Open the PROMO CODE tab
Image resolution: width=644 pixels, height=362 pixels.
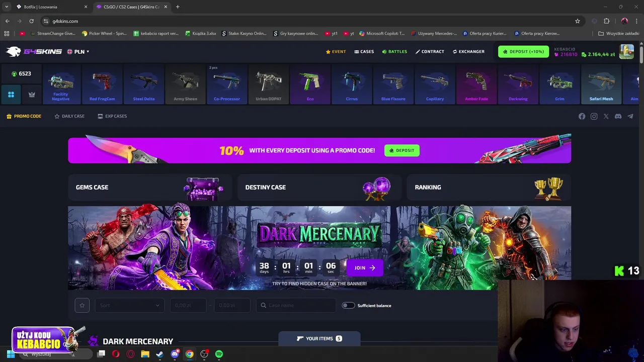[x=24, y=116]
